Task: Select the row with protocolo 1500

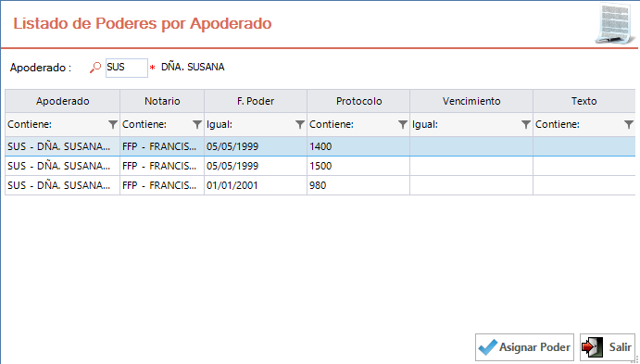Action: [320, 166]
